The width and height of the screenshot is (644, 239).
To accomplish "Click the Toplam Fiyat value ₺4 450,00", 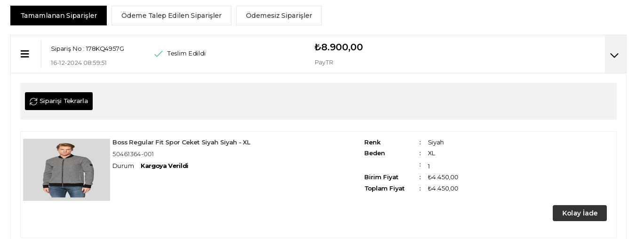I will tap(443, 188).
